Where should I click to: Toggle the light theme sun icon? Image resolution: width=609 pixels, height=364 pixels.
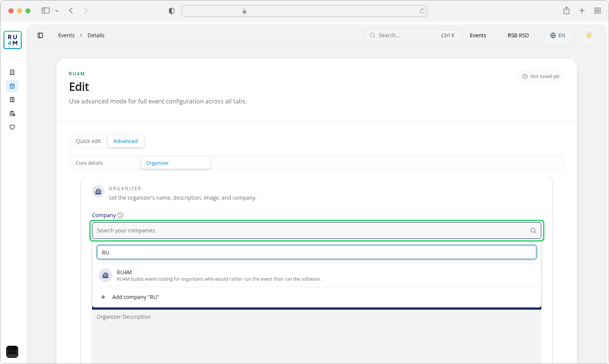[589, 35]
